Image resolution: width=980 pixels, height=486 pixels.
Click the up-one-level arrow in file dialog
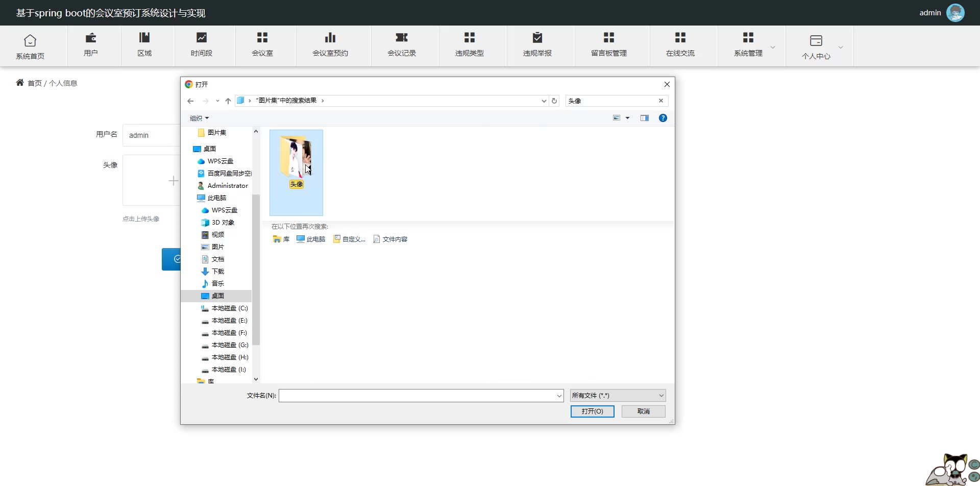tap(228, 101)
